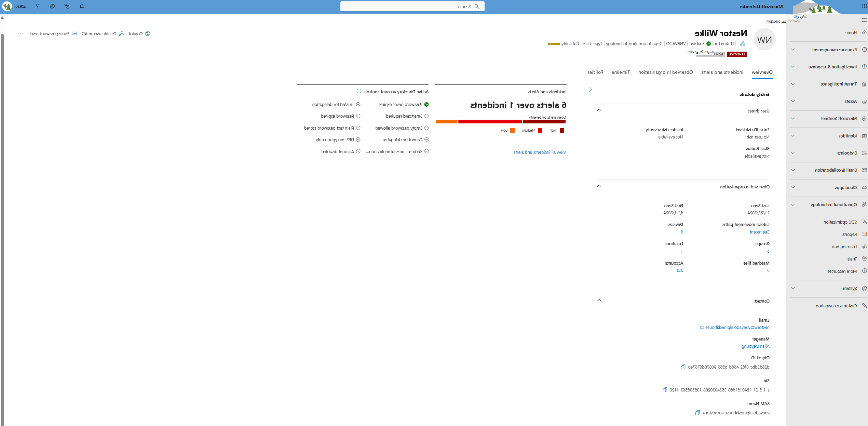Expand Investigation & response in the sidebar
This screenshot has height=426, width=868.
point(793,67)
